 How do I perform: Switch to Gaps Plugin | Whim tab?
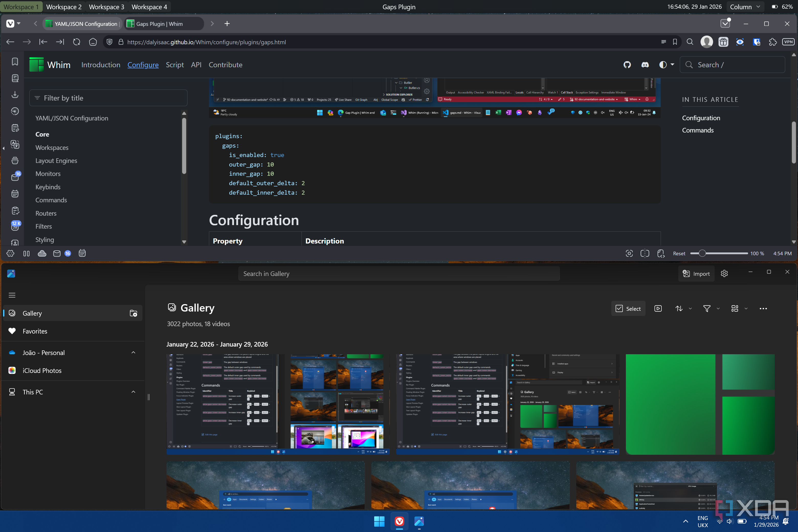tap(164, 24)
